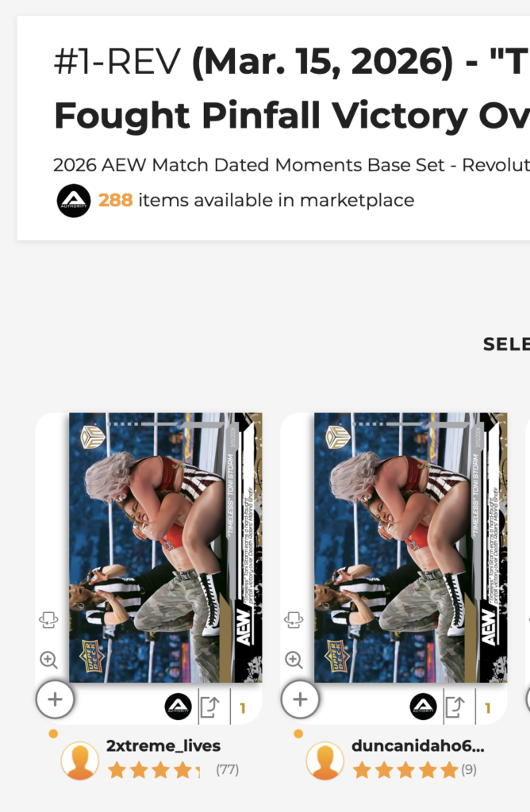
Task: Open first Toni Storm card thumbnail
Action: [165, 547]
